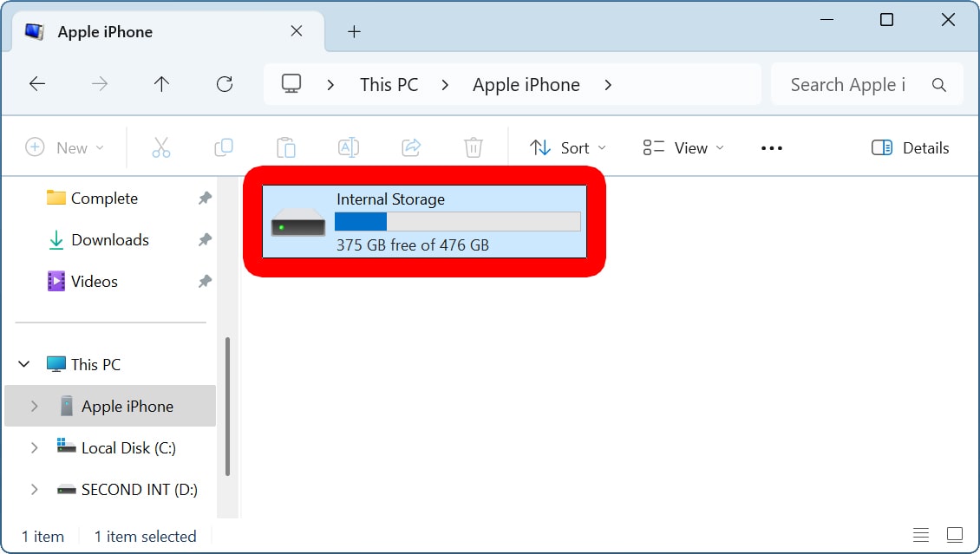Viewport: 980px width, 554px height.
Task: Expand the Local Disk (C:) tree node
Action: click(34, 448)
